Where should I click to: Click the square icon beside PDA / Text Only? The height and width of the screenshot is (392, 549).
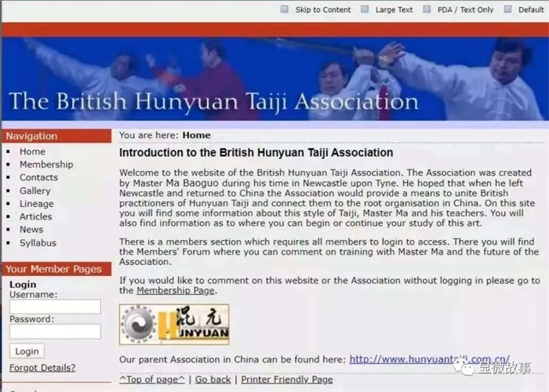coord(427,9)
